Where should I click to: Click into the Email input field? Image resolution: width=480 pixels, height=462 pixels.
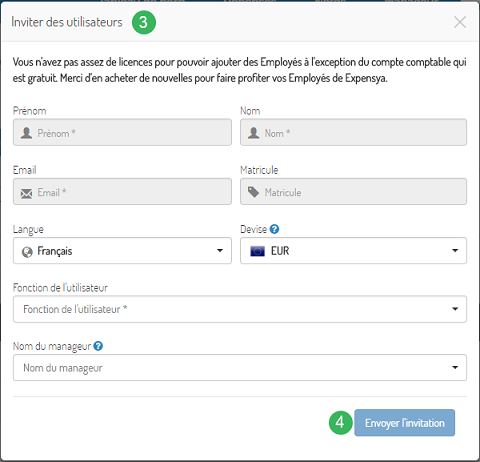(122, 191)
